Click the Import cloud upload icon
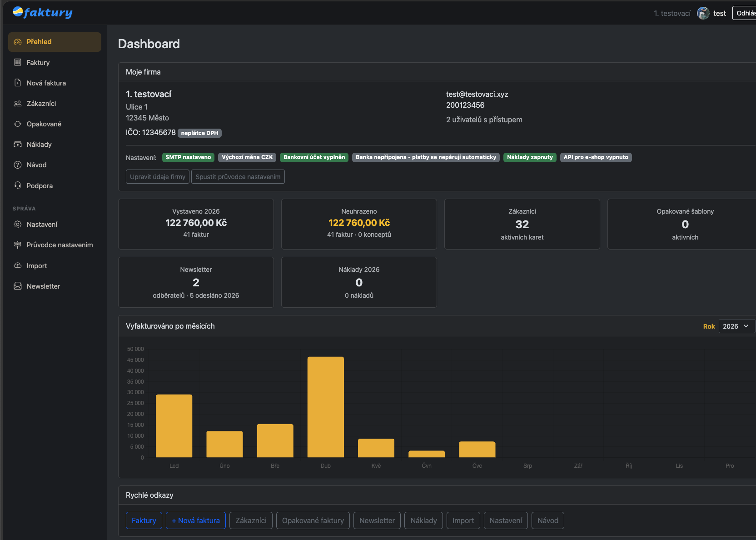Viewport: 756px width, 540px height. [x=18, y=265]
